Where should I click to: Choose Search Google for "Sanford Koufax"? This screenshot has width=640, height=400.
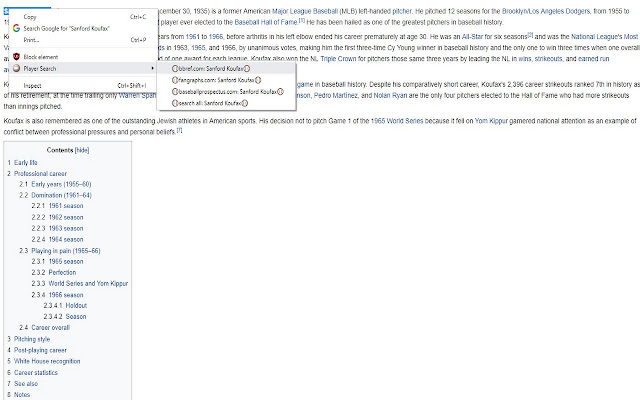tap(83, 29)
